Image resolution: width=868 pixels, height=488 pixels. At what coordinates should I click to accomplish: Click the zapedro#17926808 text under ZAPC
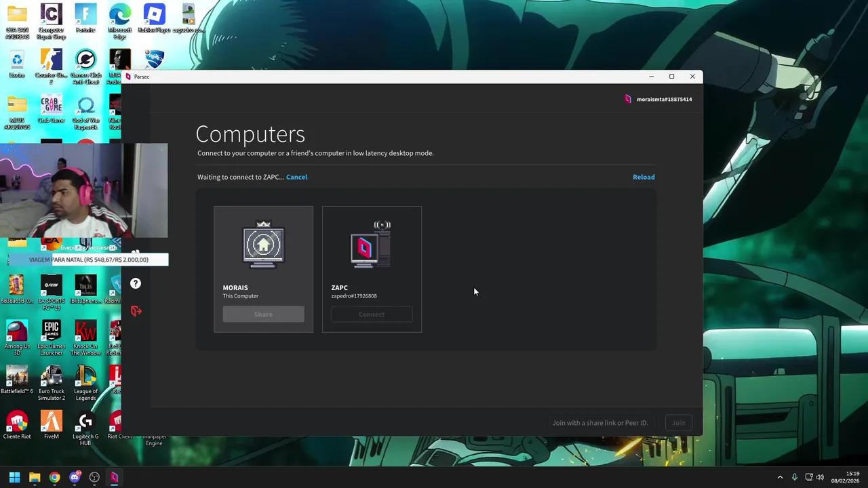coord(353,296)
